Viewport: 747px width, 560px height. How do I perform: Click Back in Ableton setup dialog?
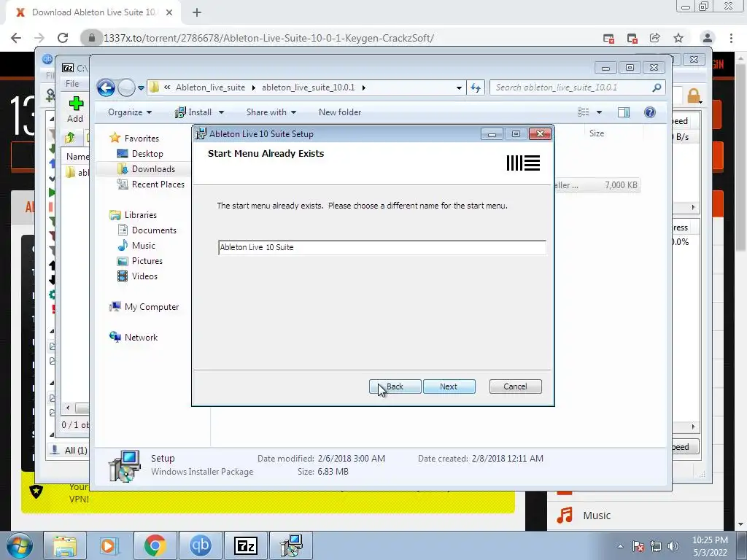pyautogui.click(x=395, y=386)
